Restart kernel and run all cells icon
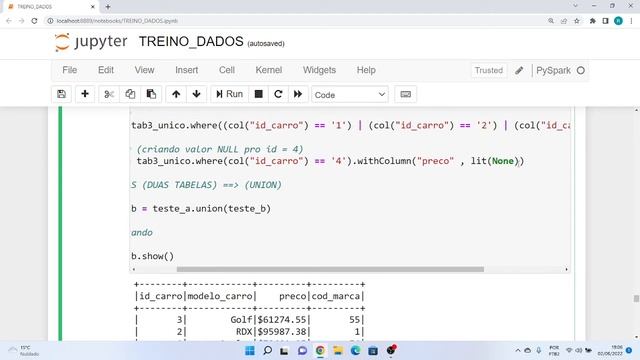The height and width of the screenshot is (360, 640). tap(298, 94)
